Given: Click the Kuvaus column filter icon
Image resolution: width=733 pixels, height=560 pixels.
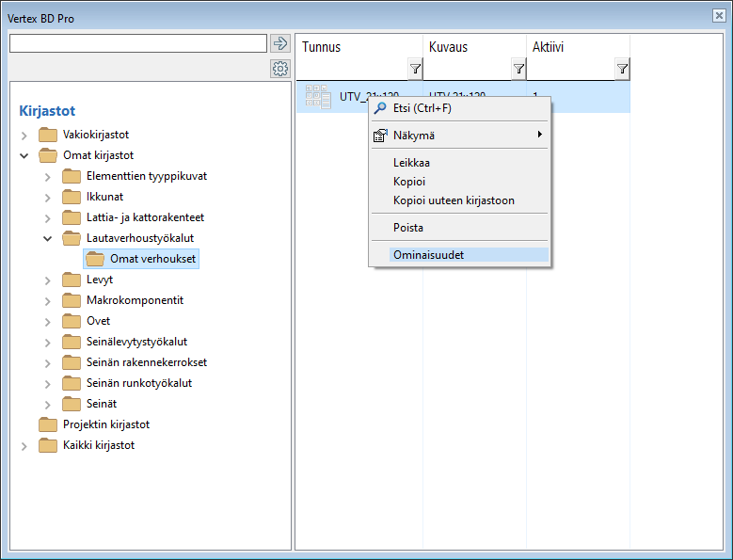Looking at the screenshot, I should 518,69.
